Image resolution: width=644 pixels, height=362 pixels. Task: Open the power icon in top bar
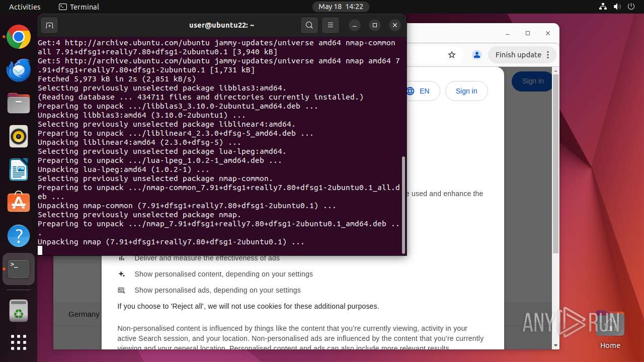631,7
